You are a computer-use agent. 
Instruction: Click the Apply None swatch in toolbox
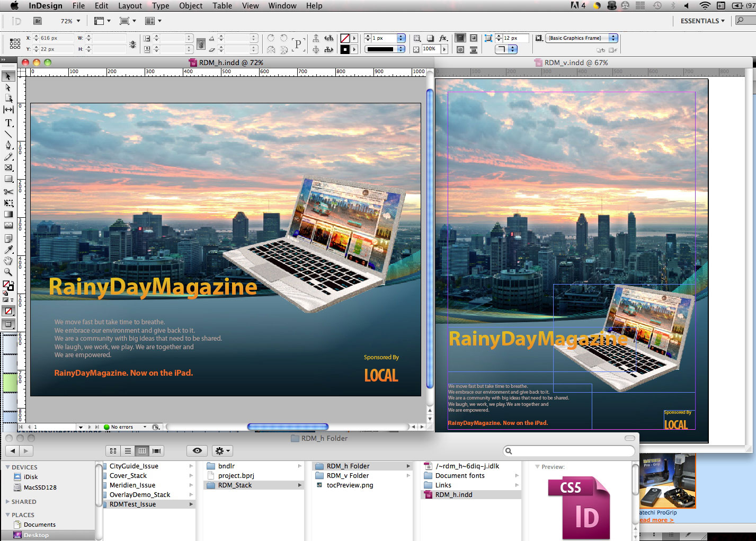click(8, 311)
